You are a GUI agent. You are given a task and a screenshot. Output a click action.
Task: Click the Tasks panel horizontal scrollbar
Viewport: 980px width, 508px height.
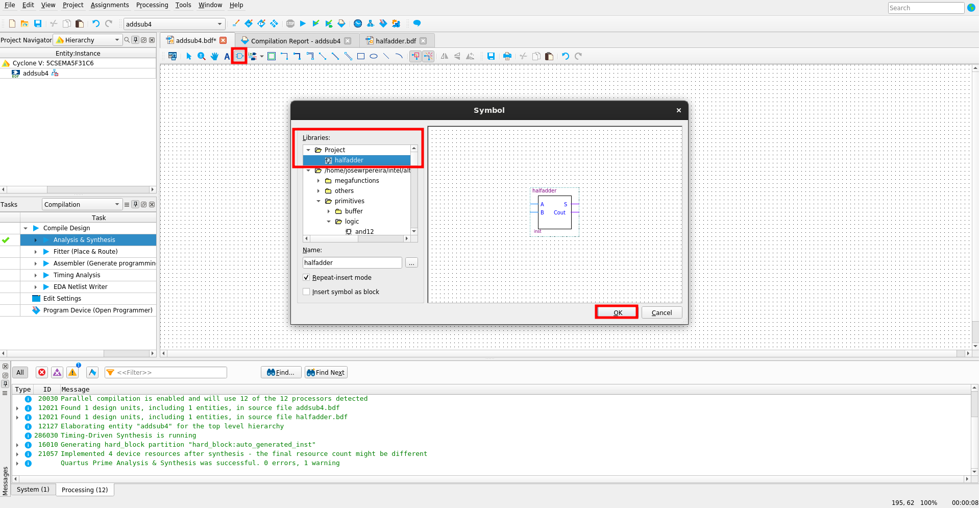tap(78, 353)
